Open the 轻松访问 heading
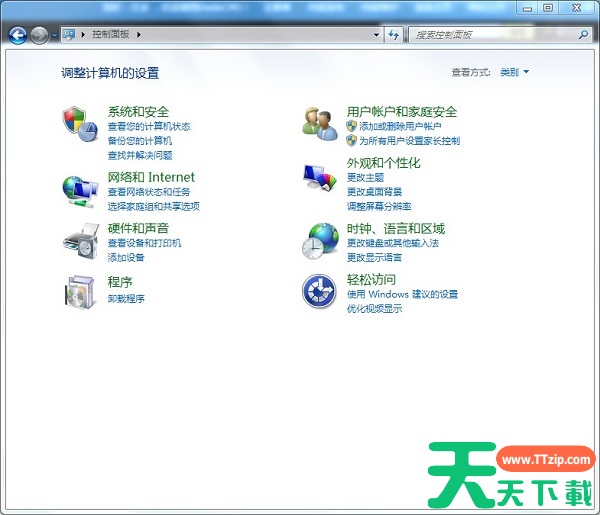The image size is (600, 515). pyautogui.click(x=371, y=280)
